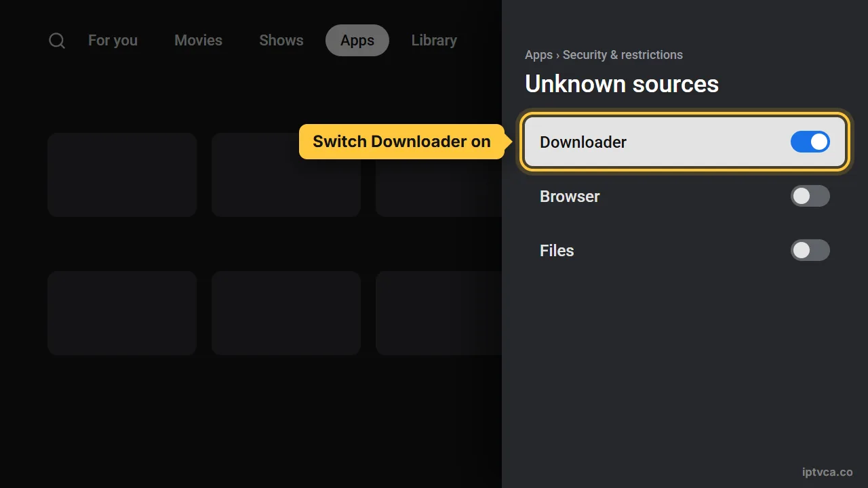Image resolution: width=868 pixels, height=488 pixels.
Task: Switch to the Movies tab
Action: coord(198,40)
